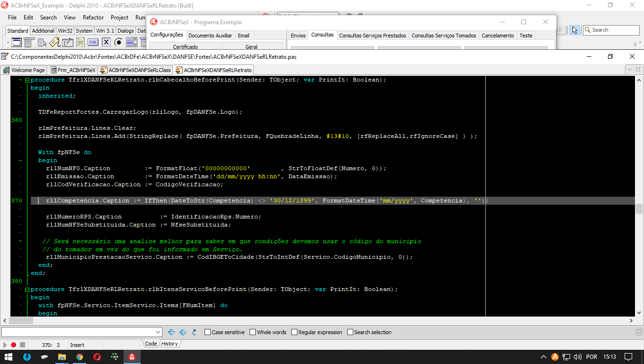Open the ACBrNFSeXDANFSeRLClass editor tab
Image resolution: width=644 pixels, height=364 pixels.
(x=135, y=70)
